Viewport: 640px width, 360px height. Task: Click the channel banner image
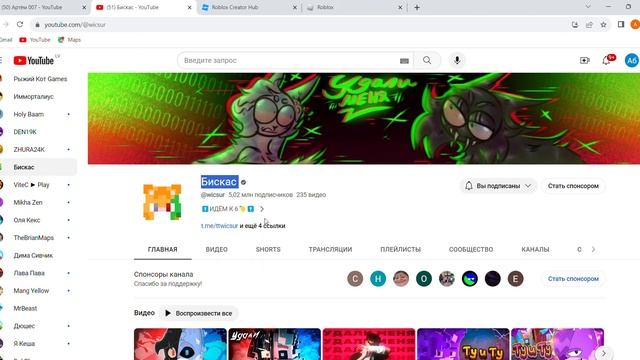364,118
